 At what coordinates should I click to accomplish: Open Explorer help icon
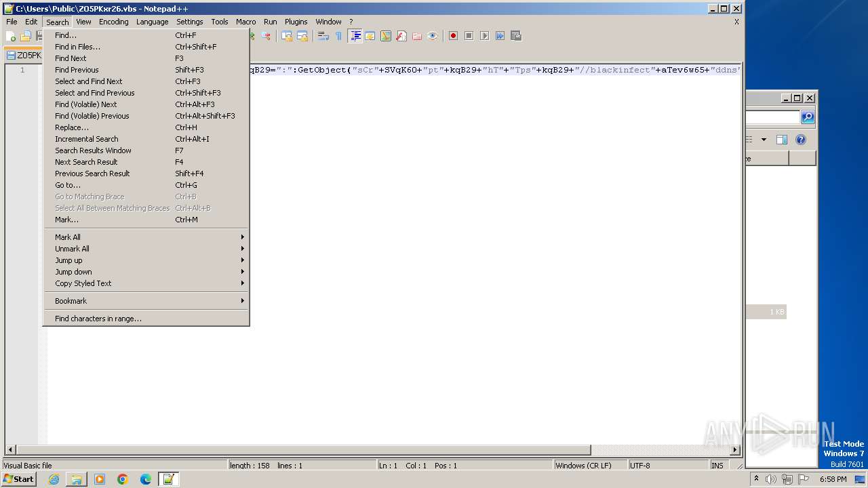click(801, 140)
